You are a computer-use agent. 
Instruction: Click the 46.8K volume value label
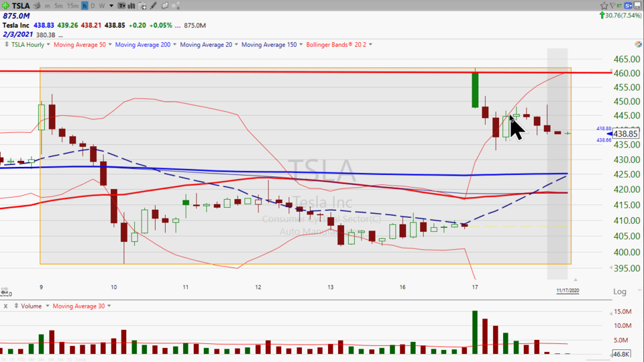tap(621, 354)
